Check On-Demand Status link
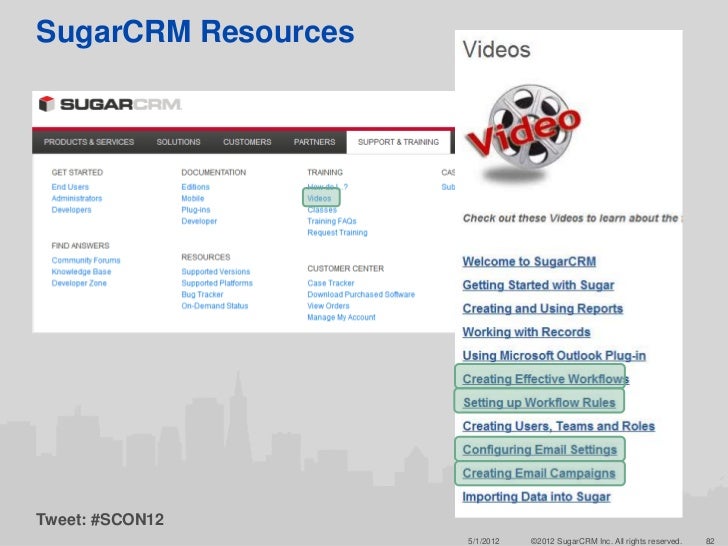 coord(215,306)
